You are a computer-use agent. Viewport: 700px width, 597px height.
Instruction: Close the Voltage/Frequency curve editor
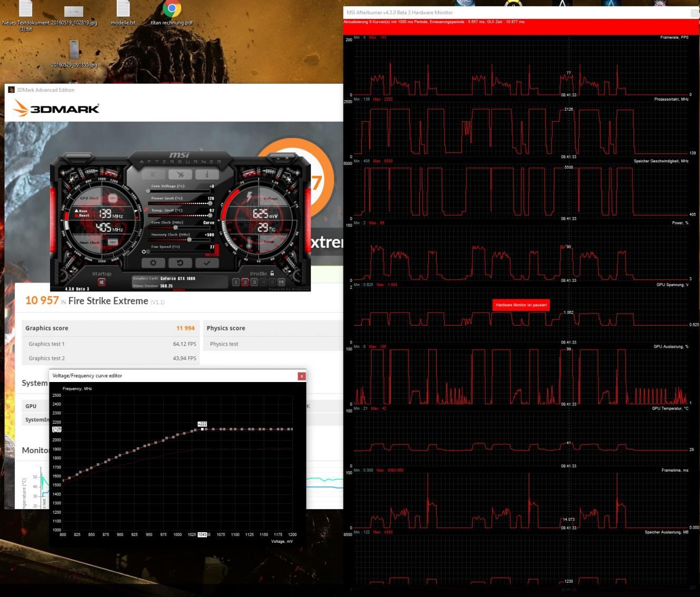(x=302, y=376)
